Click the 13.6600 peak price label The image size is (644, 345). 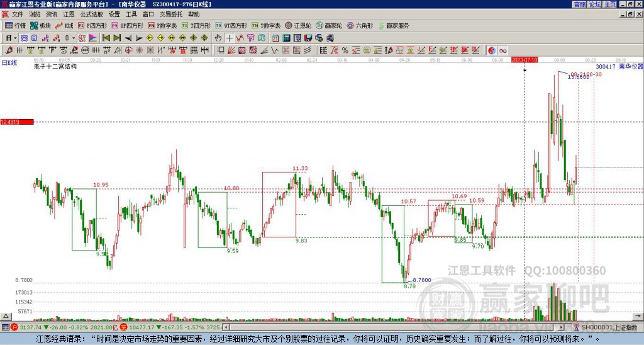tap(579, 77)
